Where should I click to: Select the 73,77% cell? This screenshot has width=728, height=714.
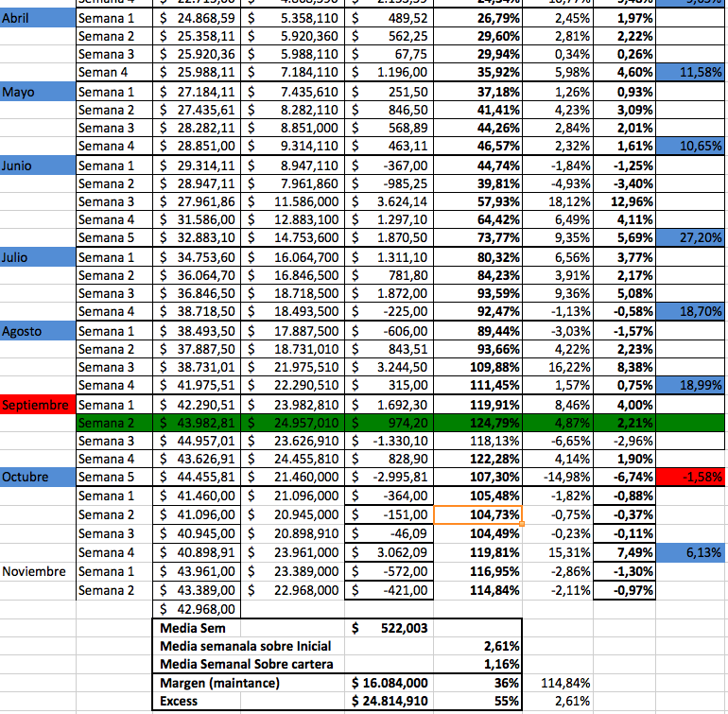click(477, 237)
